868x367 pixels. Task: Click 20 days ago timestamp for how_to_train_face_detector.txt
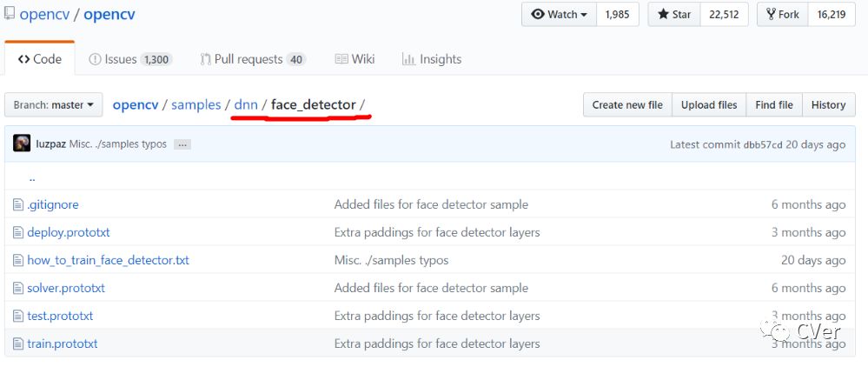pyautogui.click(x=813, y=260)
